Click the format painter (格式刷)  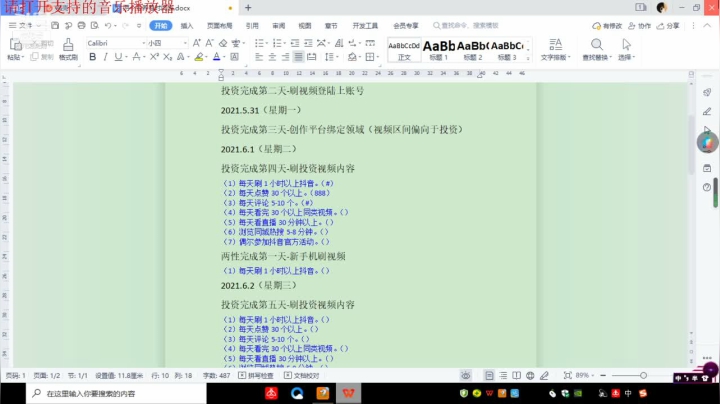68,49
